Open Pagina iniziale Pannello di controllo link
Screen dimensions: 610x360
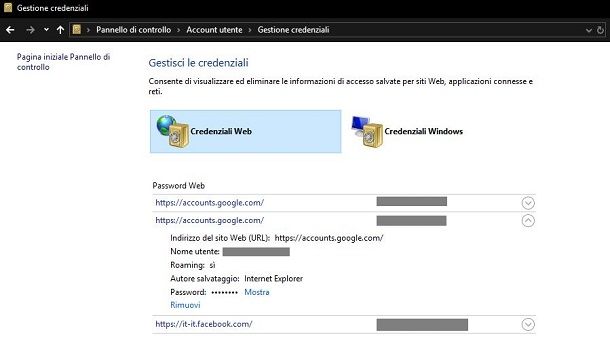[63, 62]
